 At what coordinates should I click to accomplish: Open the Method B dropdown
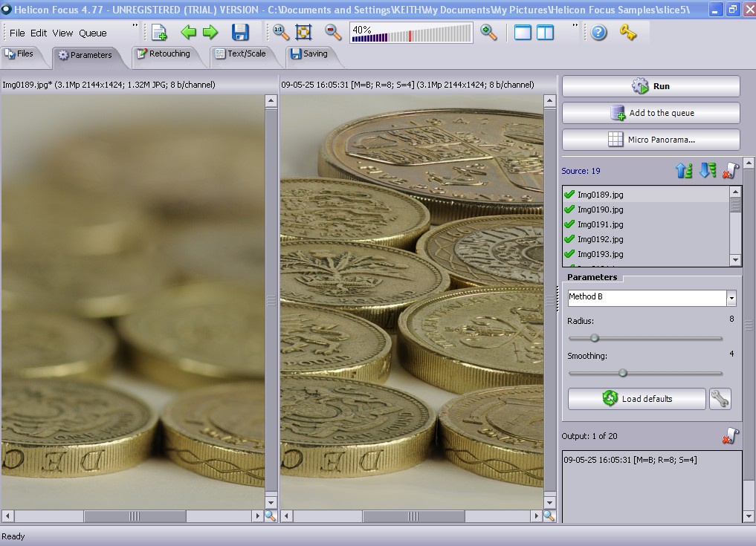pyautogui.click(x=731, y=298)
